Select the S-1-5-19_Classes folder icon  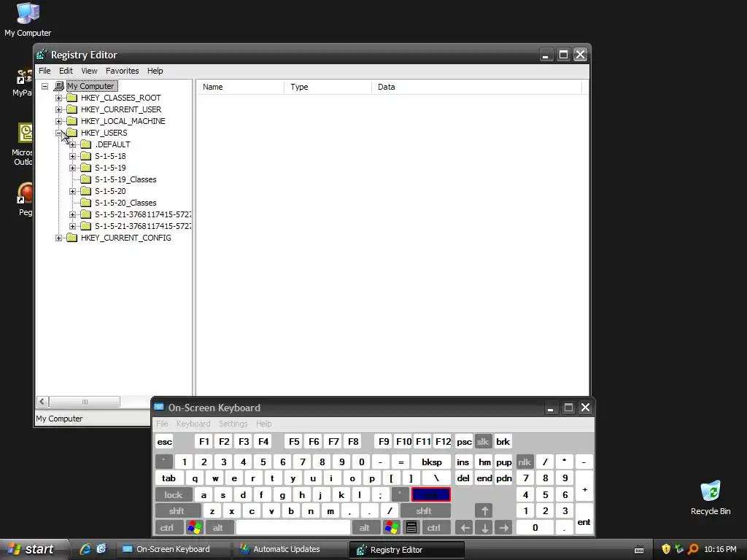86,179
